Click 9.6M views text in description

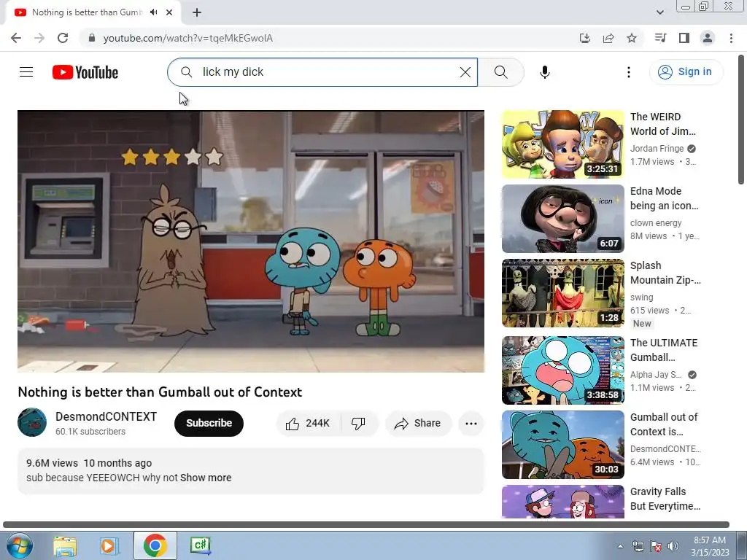click(x=52, y=463)
